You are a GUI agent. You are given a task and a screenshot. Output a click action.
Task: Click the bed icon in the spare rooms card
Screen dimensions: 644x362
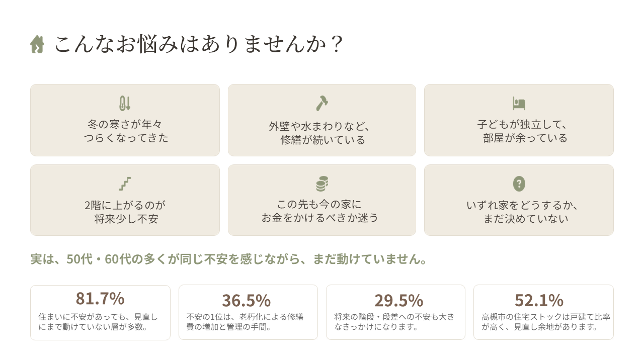point(519,103)
